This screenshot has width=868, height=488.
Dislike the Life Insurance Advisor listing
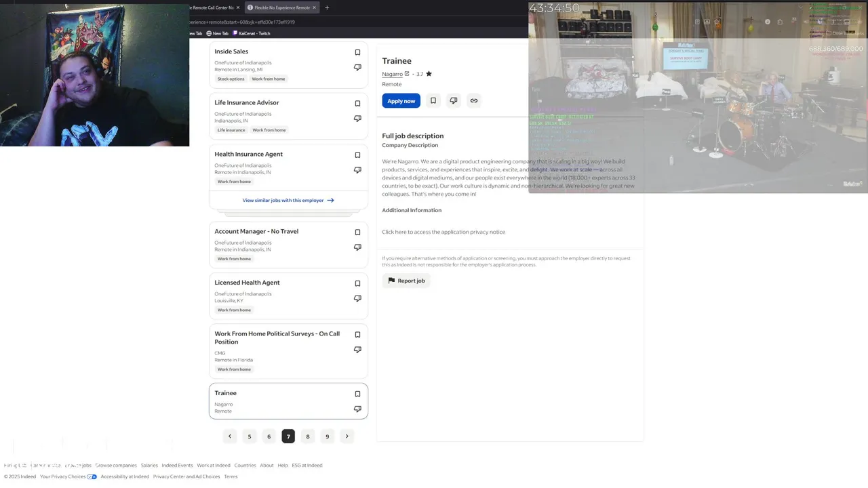pyautogui.click(x=357, y=119)
